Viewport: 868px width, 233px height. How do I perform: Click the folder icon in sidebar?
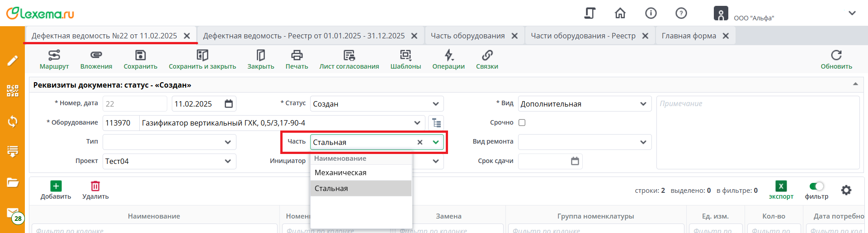click(x=13, y=182)
